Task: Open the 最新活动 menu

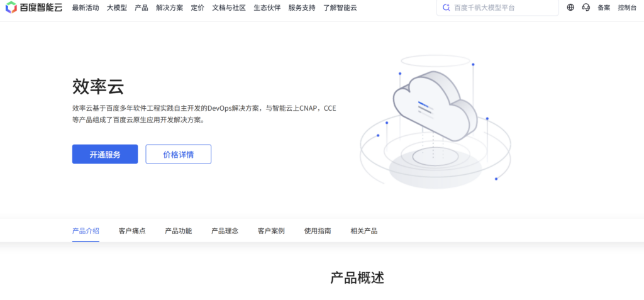Action: tap(86, 8)
